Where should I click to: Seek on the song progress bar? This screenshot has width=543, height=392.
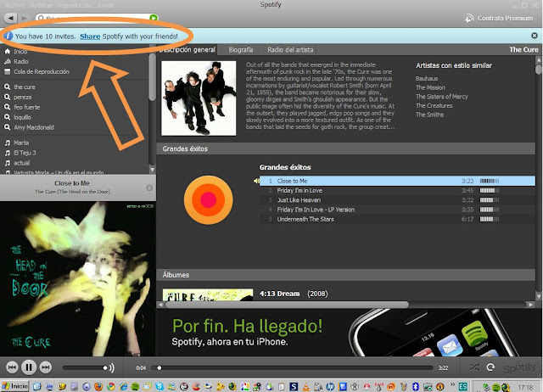click(x=292, y=367)
